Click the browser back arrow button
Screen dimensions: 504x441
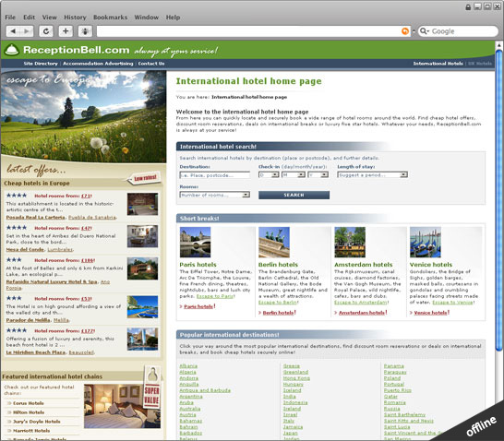coord(13,31)
